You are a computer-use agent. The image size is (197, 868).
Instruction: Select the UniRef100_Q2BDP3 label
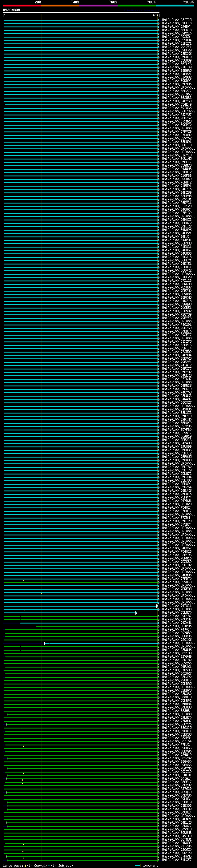[177, 691]
